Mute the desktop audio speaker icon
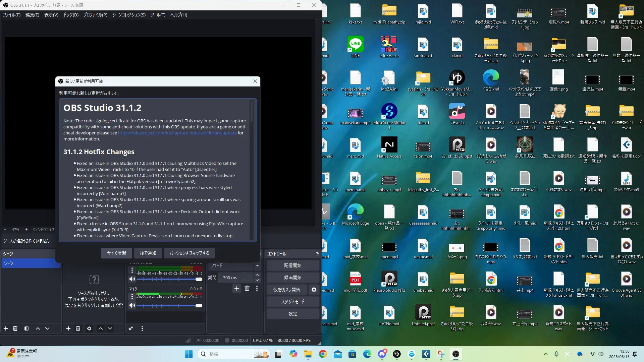 point(132,279)
